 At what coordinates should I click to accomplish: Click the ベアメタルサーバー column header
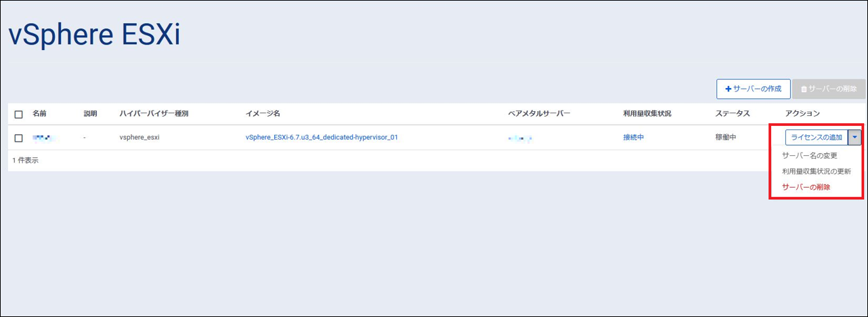(x=539, y=114)
